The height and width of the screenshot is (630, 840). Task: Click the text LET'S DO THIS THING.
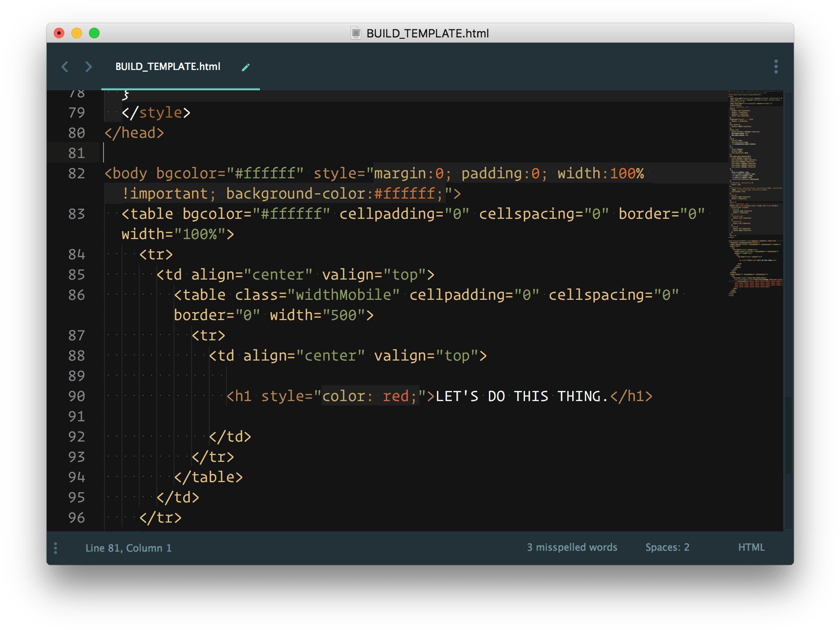pos(522,396)
